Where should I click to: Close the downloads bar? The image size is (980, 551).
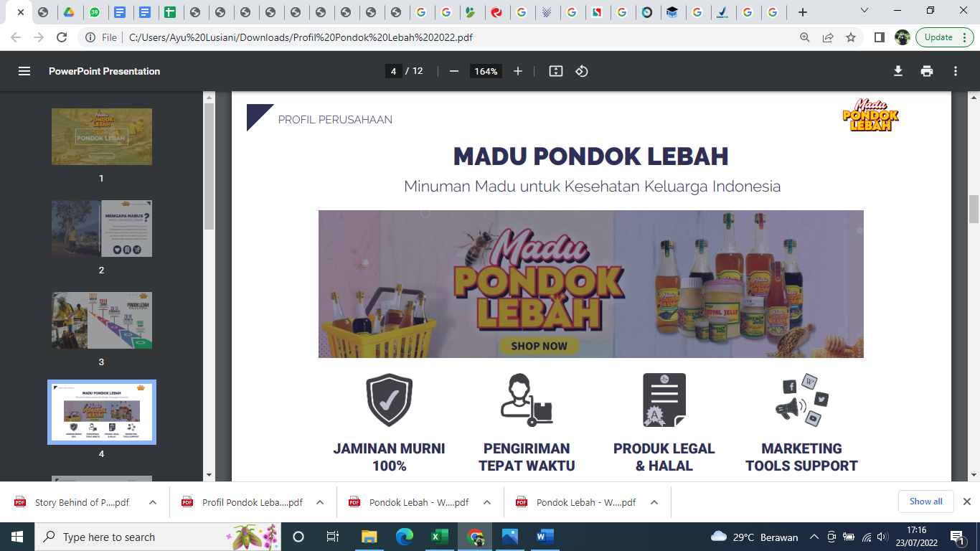[967, 501]
